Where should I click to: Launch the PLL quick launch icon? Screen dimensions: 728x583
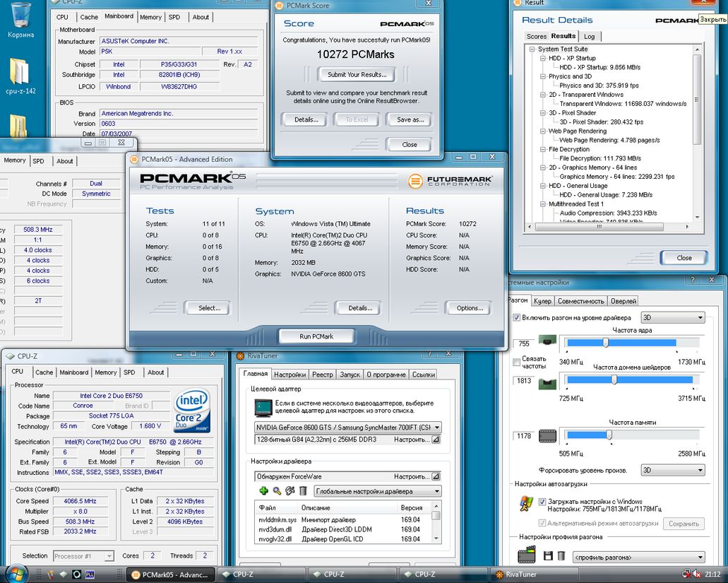(x=90, y=575)
